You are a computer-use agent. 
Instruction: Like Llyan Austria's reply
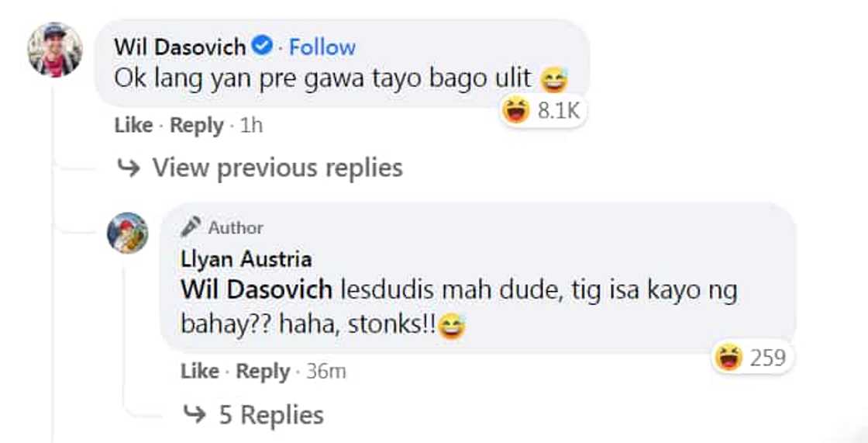(200, 372)
